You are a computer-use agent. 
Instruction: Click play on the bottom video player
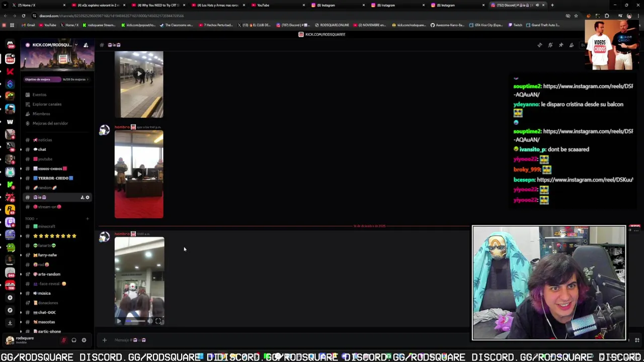tap(119, 321)
